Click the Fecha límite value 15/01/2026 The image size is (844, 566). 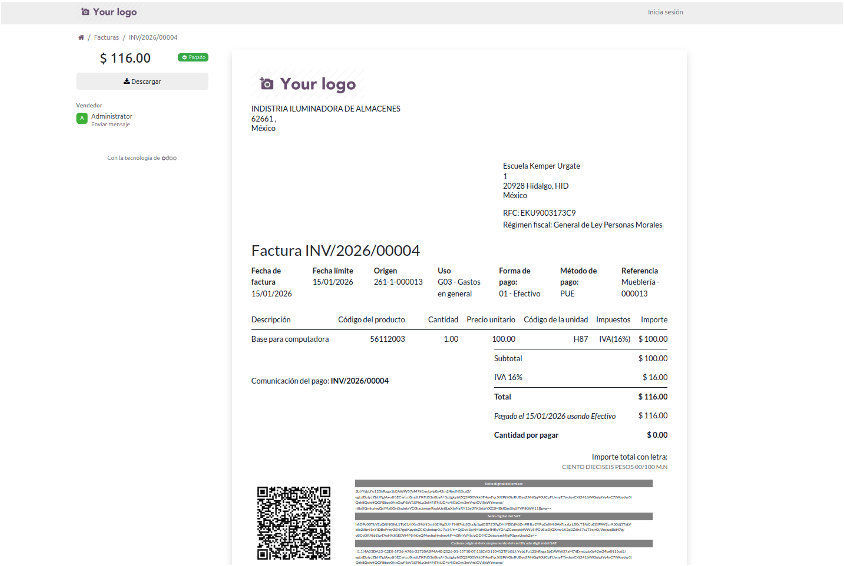333,282
